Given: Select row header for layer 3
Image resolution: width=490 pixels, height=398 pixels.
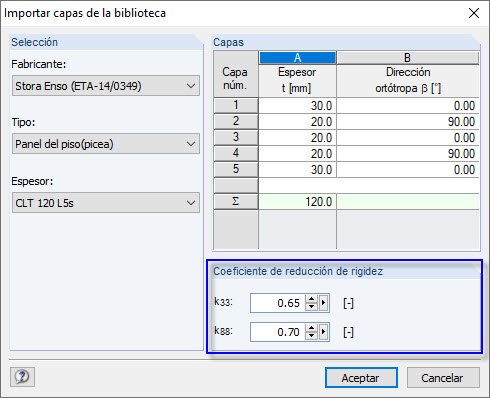Looking at the screenshot, I should [236, 137].
